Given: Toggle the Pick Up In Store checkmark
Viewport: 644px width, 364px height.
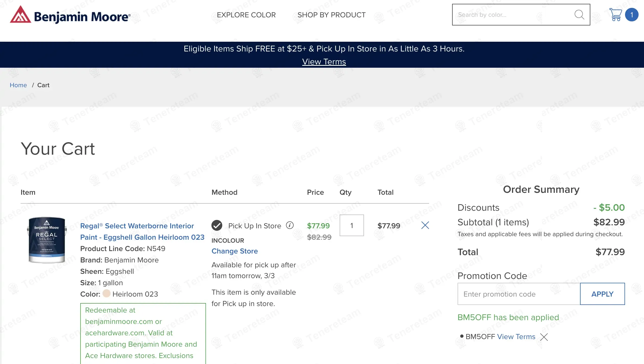Looking at the screenshot, I should 217,225.
